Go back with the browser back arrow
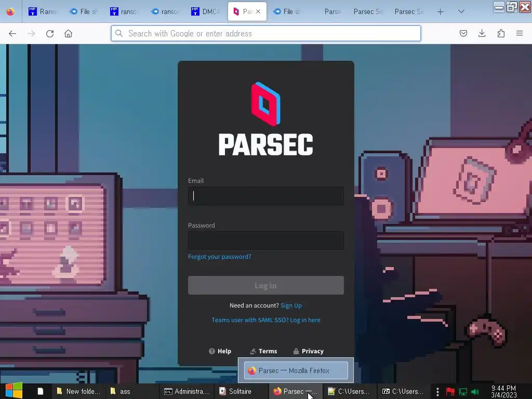The image size is (532, 399). tap(12, 34)
